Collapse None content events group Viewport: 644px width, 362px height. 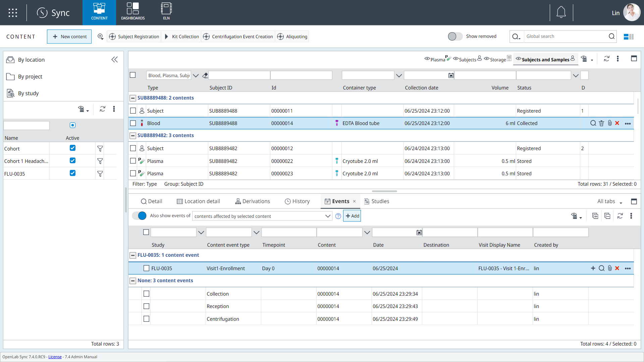[133, 281]
